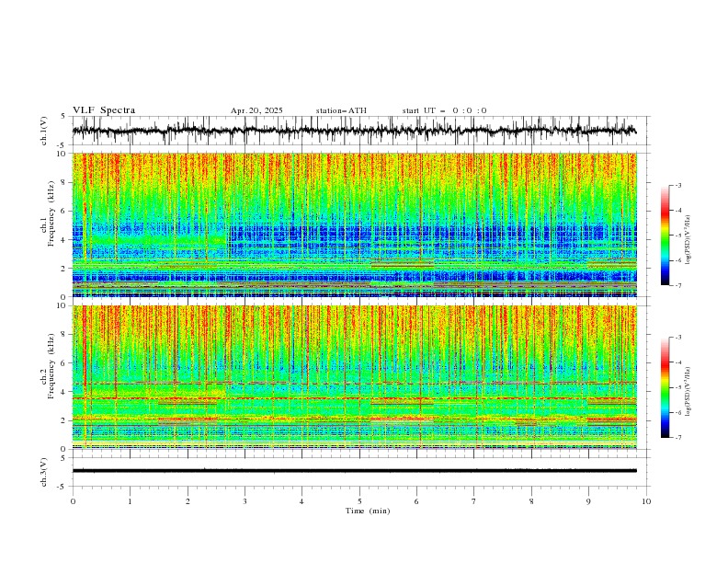Click the ch.2 log(PSD) colorbar label
The image size is (728, 563).
688,392
